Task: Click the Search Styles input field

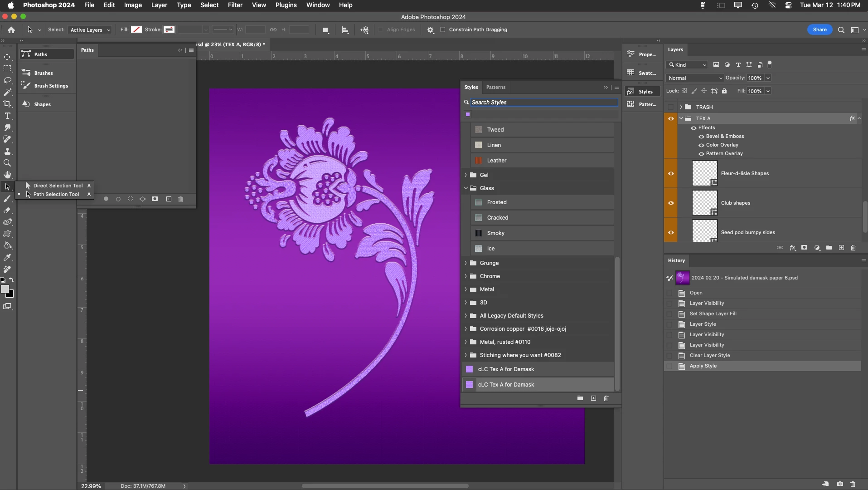Action: (543, 103)
